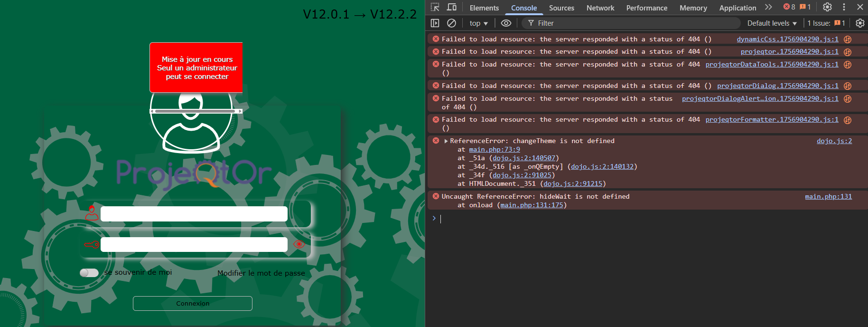Toggle the 'se souvenir de moi' switch
The image size is (868, 327).
pyautogui.click(x=89, y=273)
